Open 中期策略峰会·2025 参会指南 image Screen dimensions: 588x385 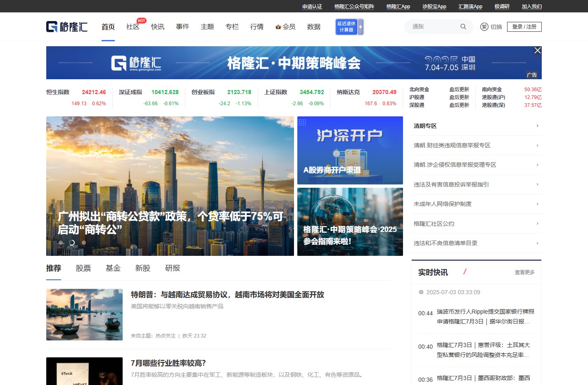pyautogui.click(x=350, y=222)
